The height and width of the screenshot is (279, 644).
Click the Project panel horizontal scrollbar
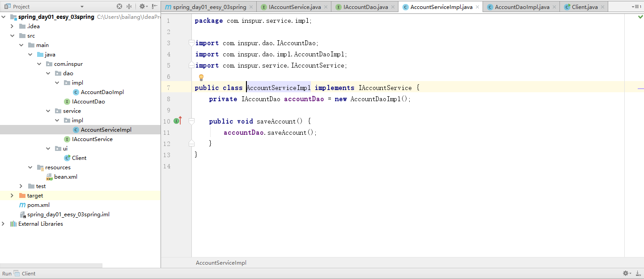pyautogui.click(x=51, y=265)
